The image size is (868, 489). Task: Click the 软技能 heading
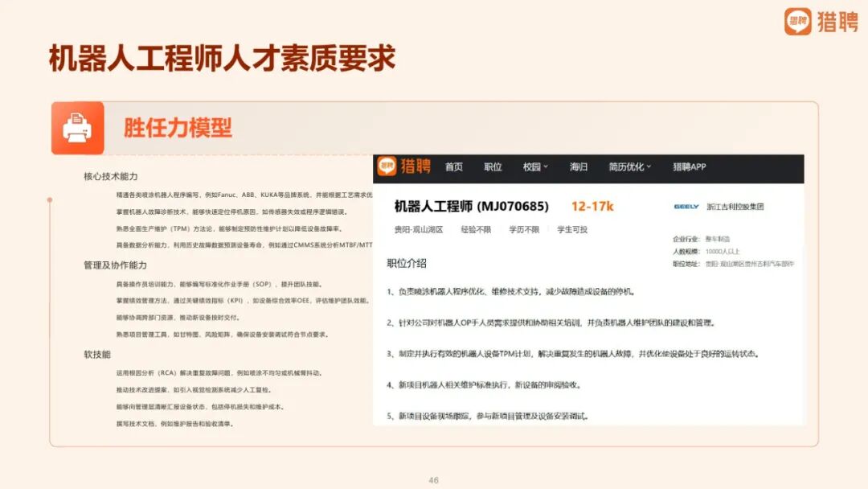[x=97, y=355]
